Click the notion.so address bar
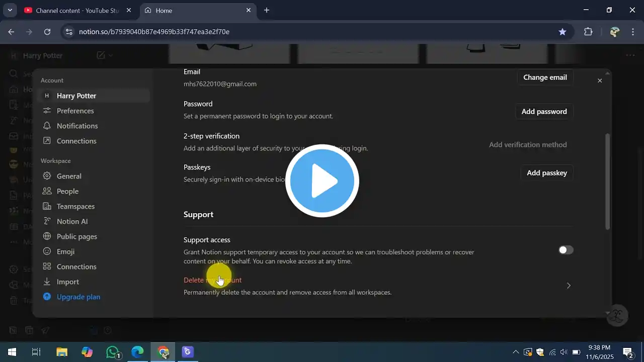This screenshot has width=644, height=362. pyautogui.click(x=317, y=32)
